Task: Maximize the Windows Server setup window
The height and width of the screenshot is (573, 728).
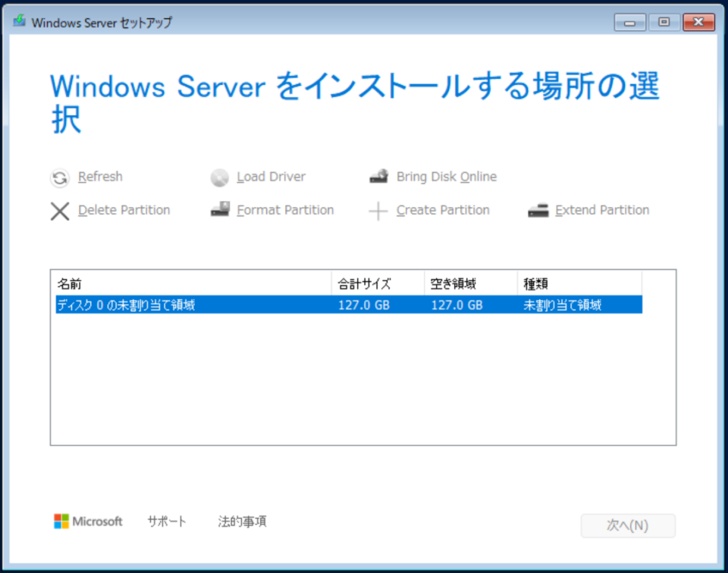Action: click(664, 22)
